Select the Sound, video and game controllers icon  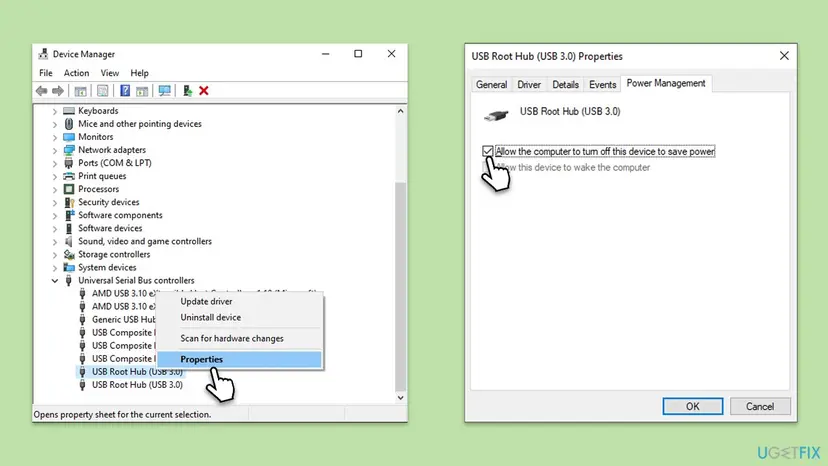[69, 241]
